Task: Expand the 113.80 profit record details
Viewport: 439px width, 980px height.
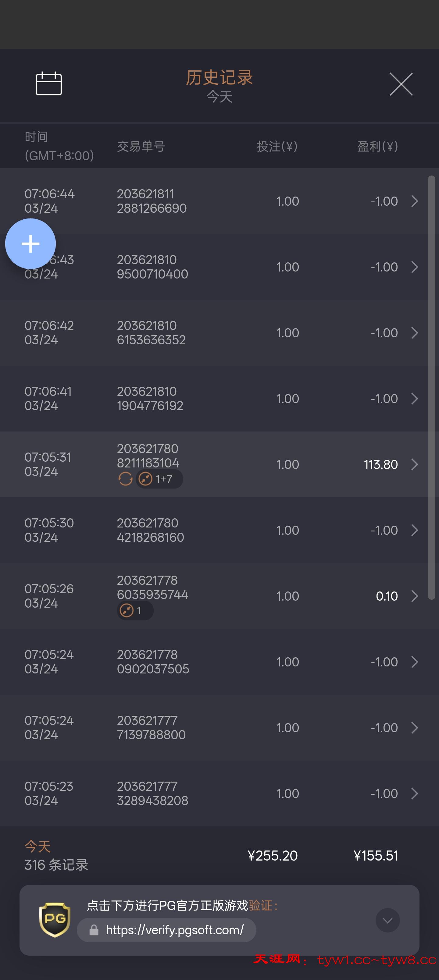Action: click(415, 464)
